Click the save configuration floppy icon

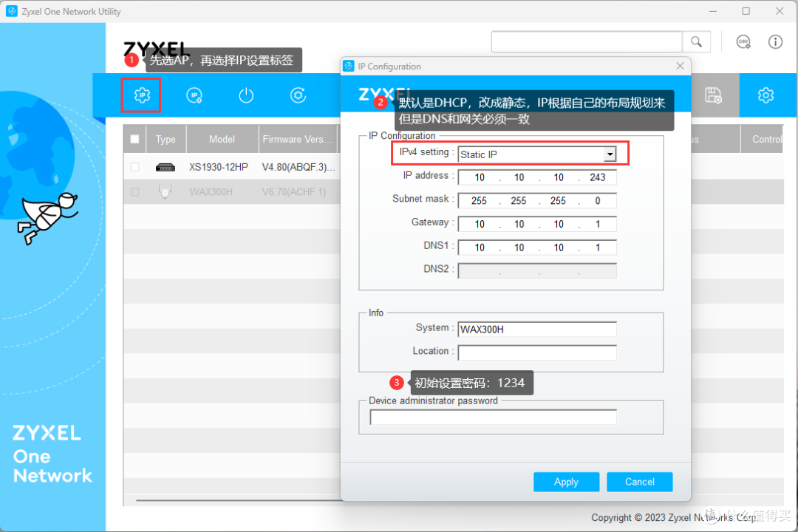coord(713,95)
